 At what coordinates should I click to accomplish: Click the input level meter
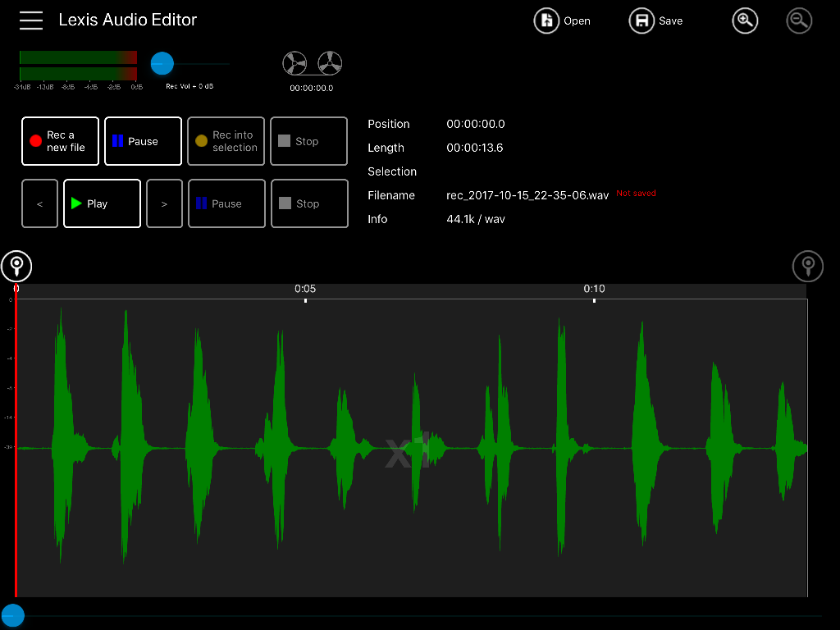78,66
